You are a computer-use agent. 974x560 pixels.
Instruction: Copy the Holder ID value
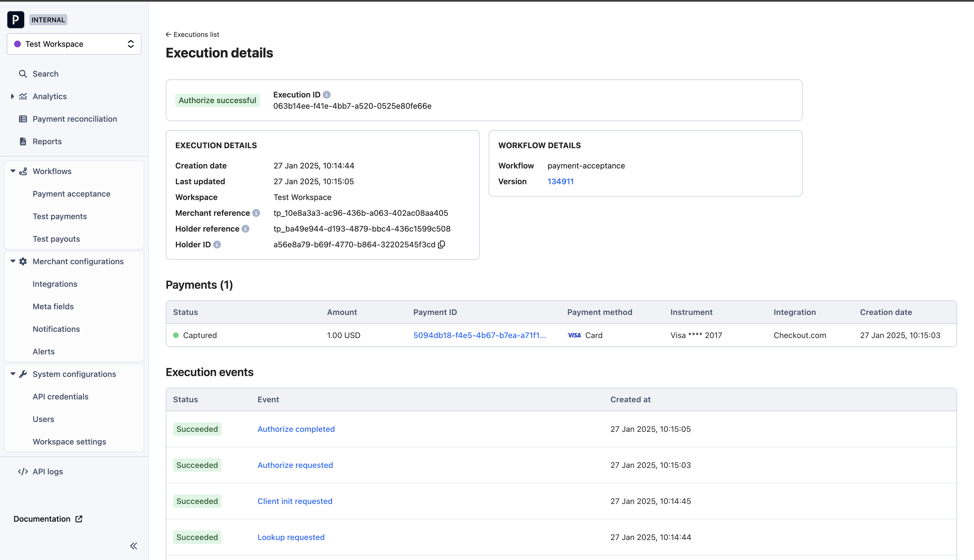tap(442, 245)
